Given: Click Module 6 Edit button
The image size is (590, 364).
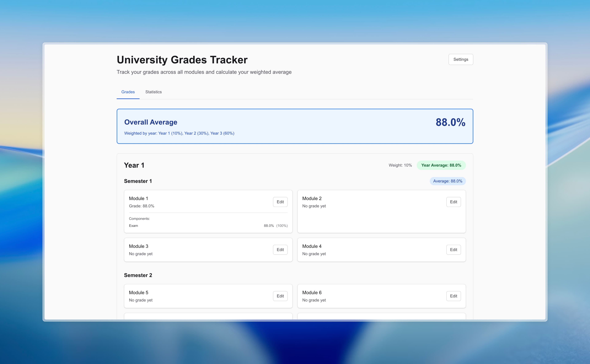Looking at the screenshot, I should [x=453, y=296].
